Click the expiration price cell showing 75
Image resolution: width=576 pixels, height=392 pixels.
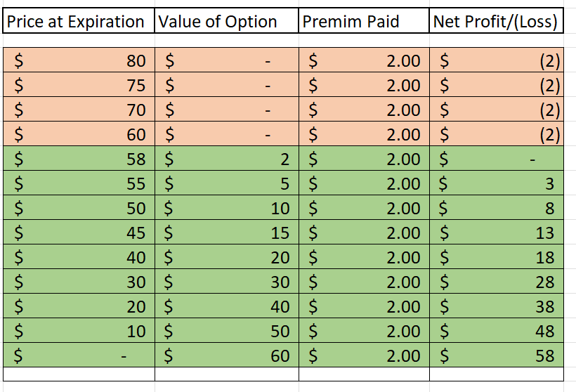coord(77,86)
